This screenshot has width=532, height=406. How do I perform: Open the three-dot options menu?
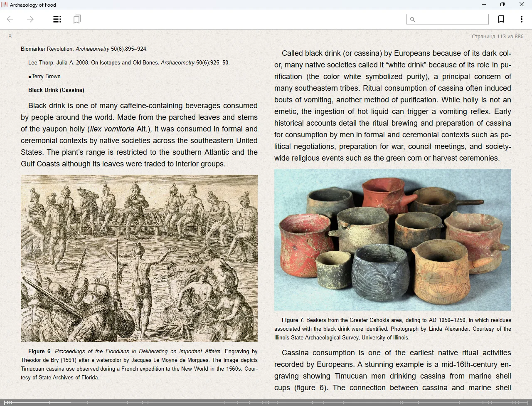point(521,19)
